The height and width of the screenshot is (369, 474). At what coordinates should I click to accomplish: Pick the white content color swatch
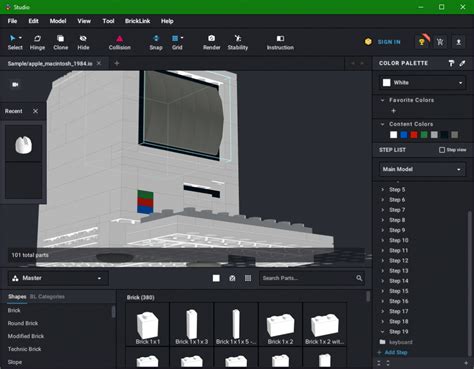[394, 135]
